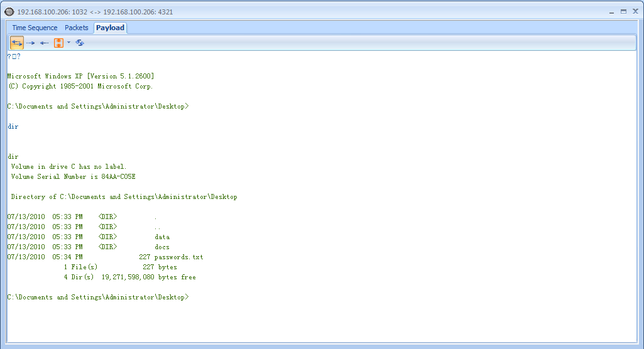
Task: Maximize the conversation window
Action: 623,11
